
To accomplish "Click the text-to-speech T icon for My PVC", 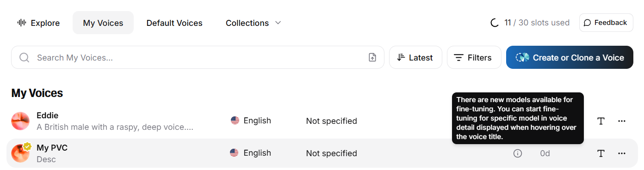I will pyautogui.click(x=601, y=153).
